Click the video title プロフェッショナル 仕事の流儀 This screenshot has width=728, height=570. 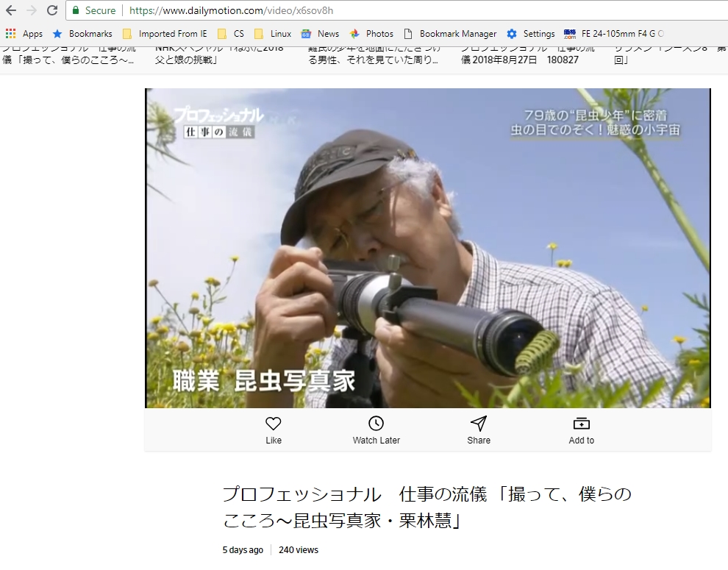(x=427, y=507)
